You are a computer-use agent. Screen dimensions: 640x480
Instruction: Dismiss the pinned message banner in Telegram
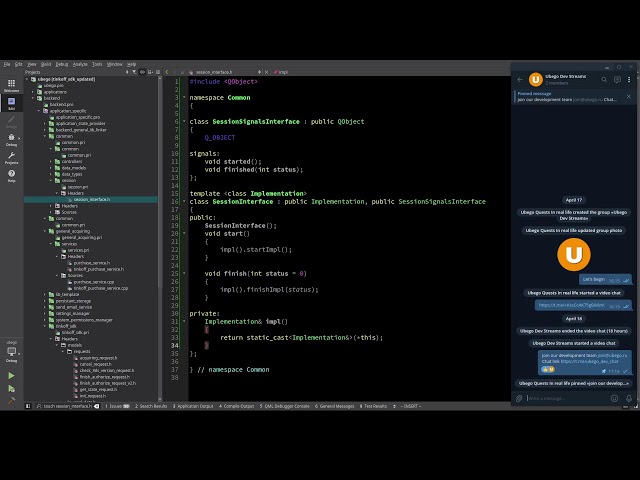pyautogui.click(x=629, y=96)
